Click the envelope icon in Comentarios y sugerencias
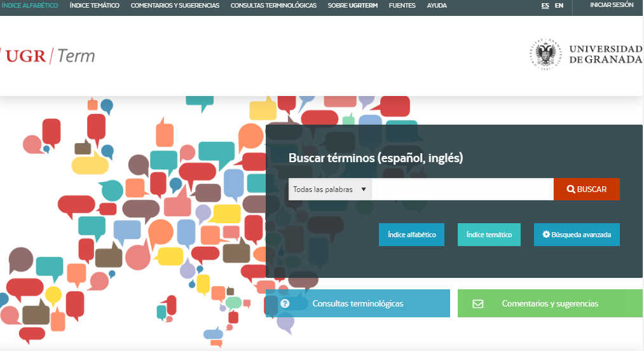 point(478,304)
